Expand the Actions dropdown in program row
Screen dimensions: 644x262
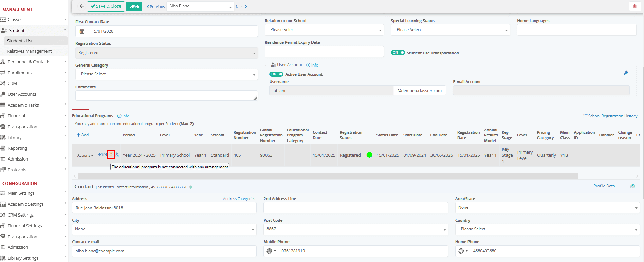(85, 155)
